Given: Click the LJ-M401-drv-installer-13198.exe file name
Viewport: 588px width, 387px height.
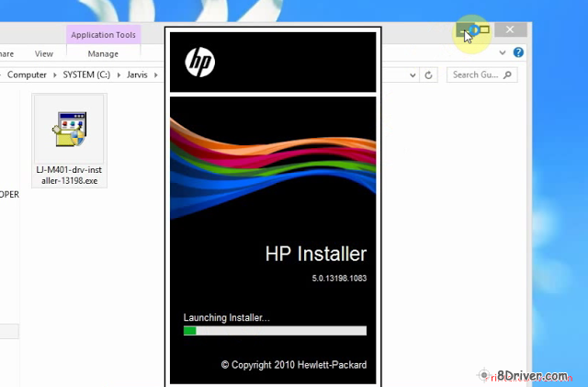Looking at the screenshot, I should 70,176.
